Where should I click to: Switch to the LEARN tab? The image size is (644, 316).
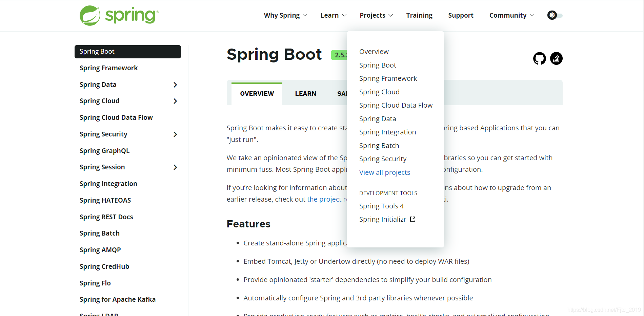(305, 94)
